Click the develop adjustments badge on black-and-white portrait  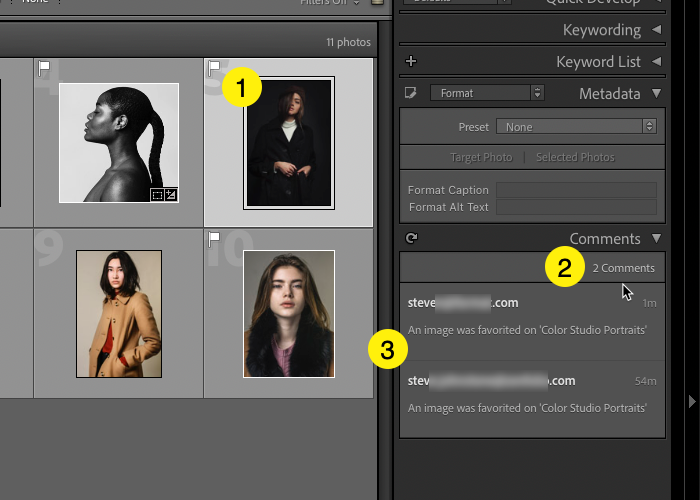coord(171,195)
